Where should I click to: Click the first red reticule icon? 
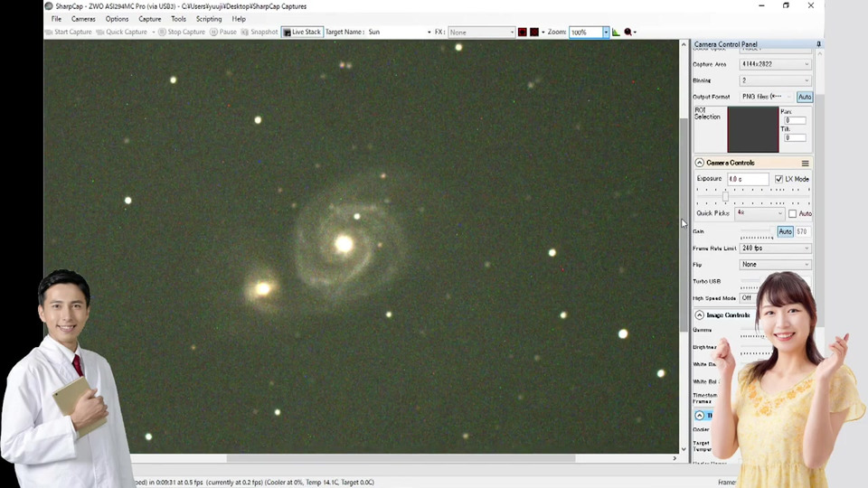pos(522,33)
